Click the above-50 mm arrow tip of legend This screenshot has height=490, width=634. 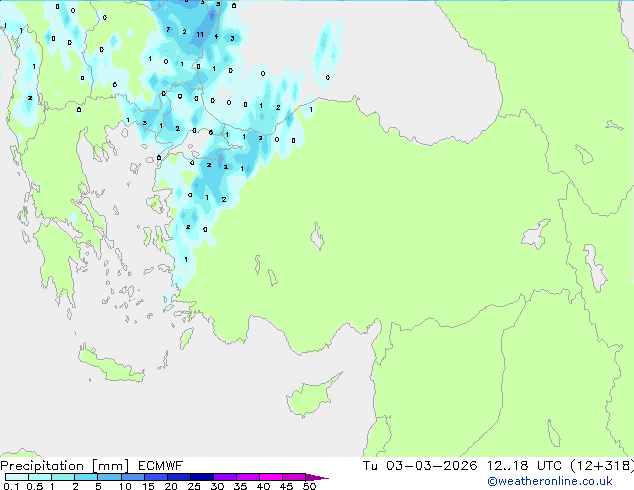(x=317, y=477)
